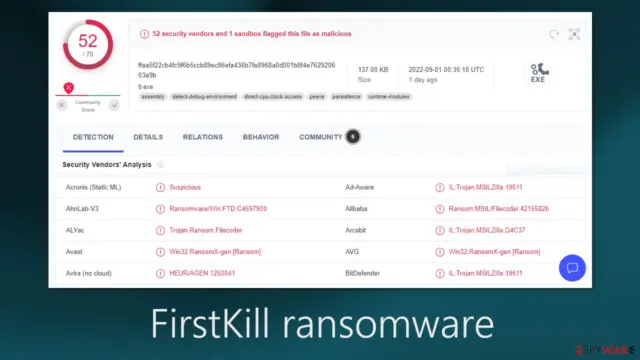Select the Behavior tab
640x360 pixels.
(x=261, y=137)
